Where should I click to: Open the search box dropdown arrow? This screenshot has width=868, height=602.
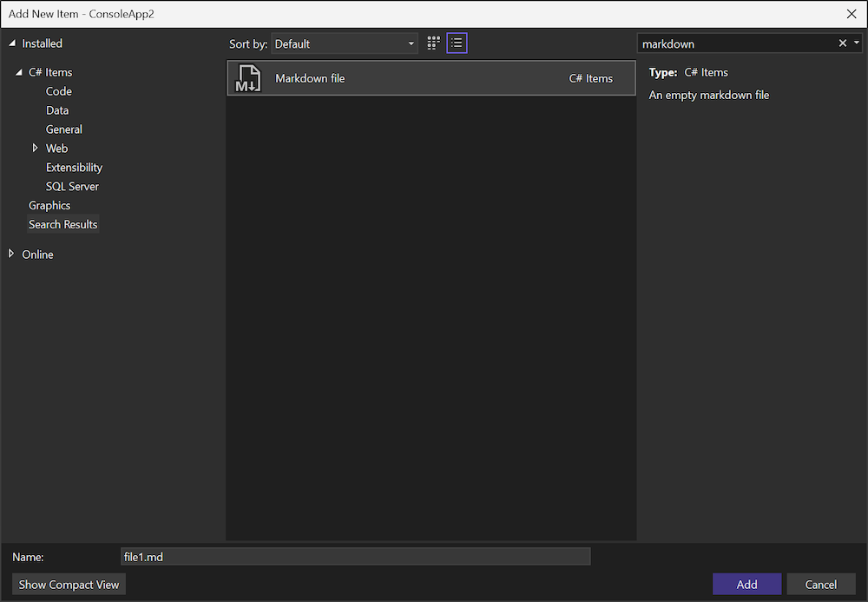click(856, 43)
